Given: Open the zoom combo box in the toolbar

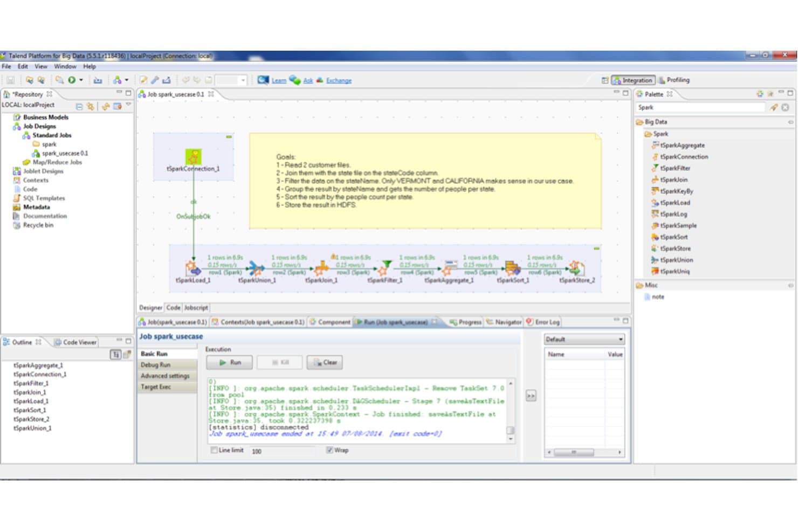Looking at the screenshot, I should click(x=231, y=80).
